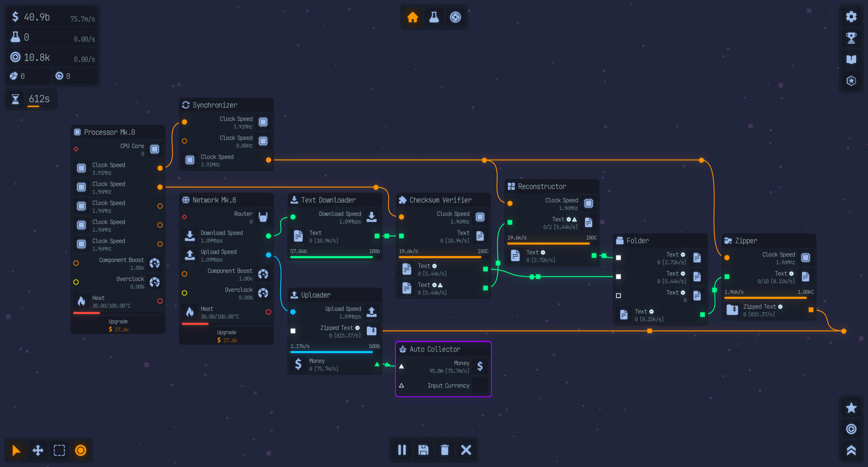Click the CPU Core chip icon on Processor Mk.0
Screen dimensions: 868x467
click(x=155, y=149)
